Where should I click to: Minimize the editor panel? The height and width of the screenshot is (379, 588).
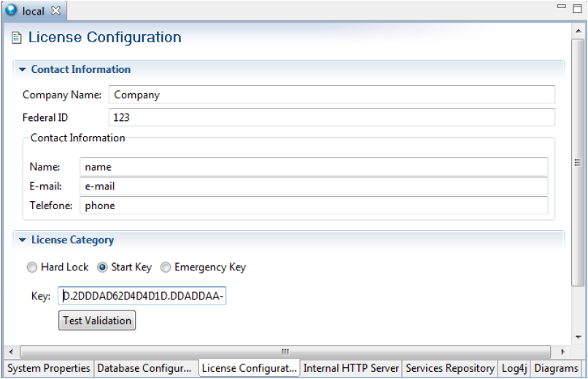560,7
